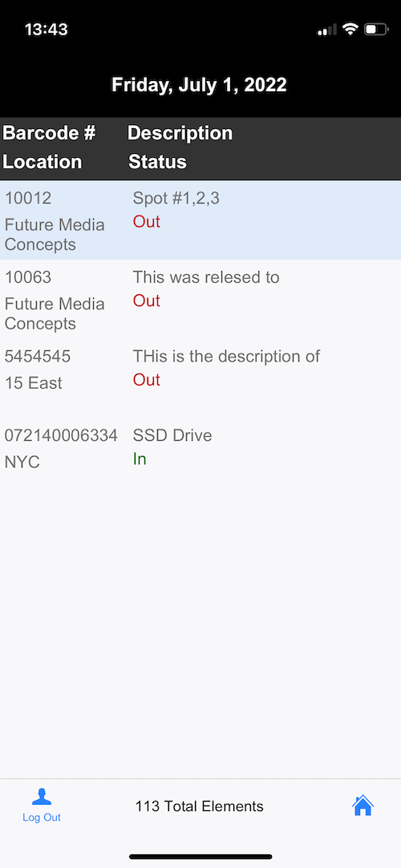Tap the 113 Total Elements label
This screenshot has width=401, height=868.
tap(200, 806)
